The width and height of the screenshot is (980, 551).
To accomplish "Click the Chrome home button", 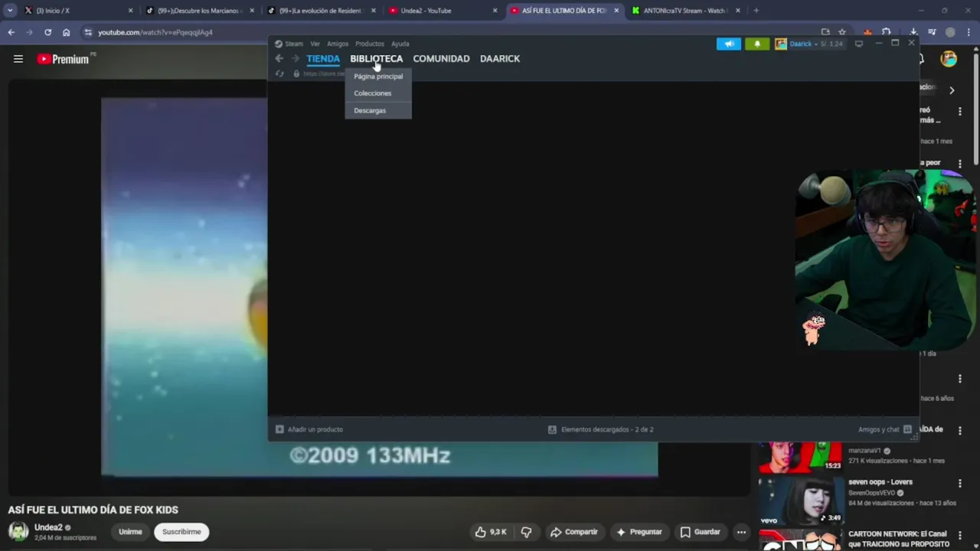I will click(66, 32).
